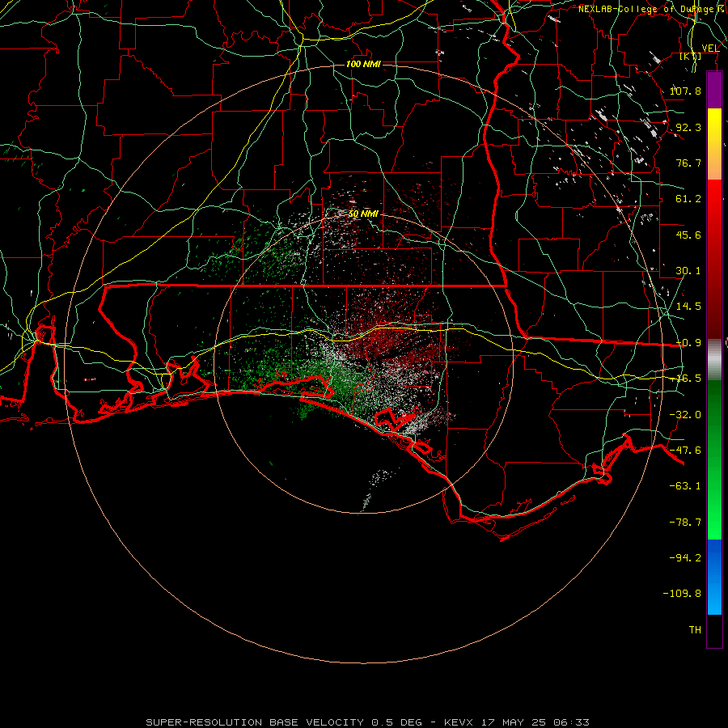Screen dimensions: 728x728
Task: Select the 30.1 velocity scale value
Action: pos(688,271)
